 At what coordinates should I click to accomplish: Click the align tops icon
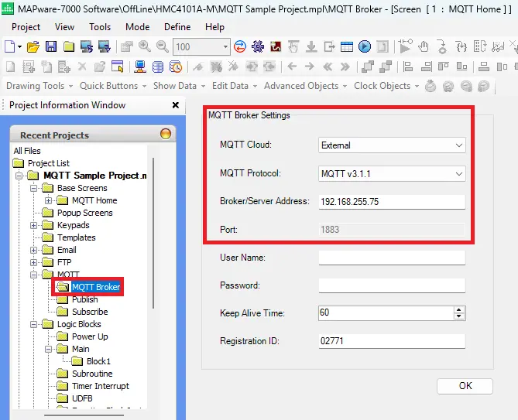coord(444,67)
